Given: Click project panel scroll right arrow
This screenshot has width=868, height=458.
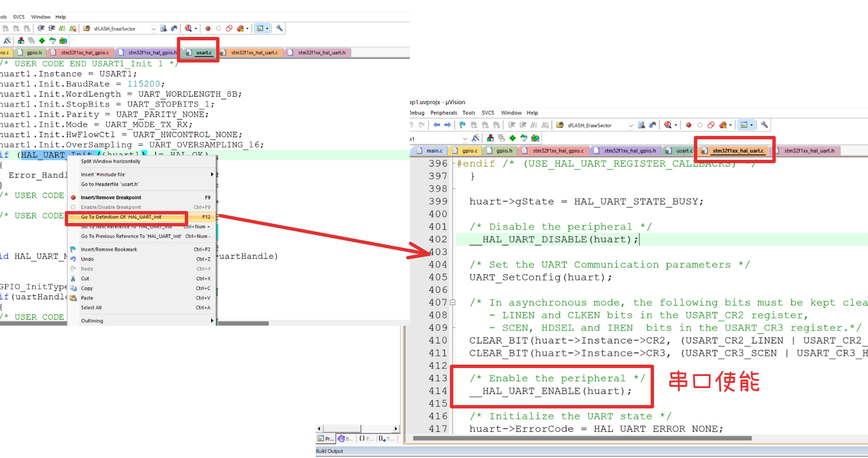Looking at the screenshot, I should tap(395, 428).
